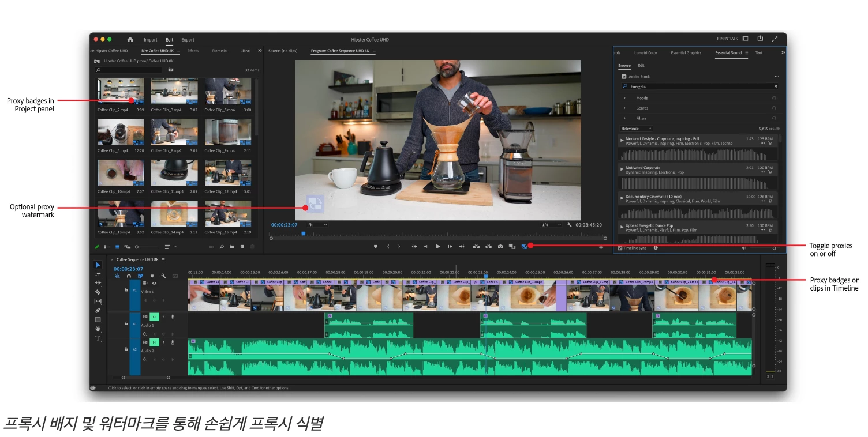Switch to the Frame.io tab
This screenshot has width=868, height=437.
(x=219, y=51)
